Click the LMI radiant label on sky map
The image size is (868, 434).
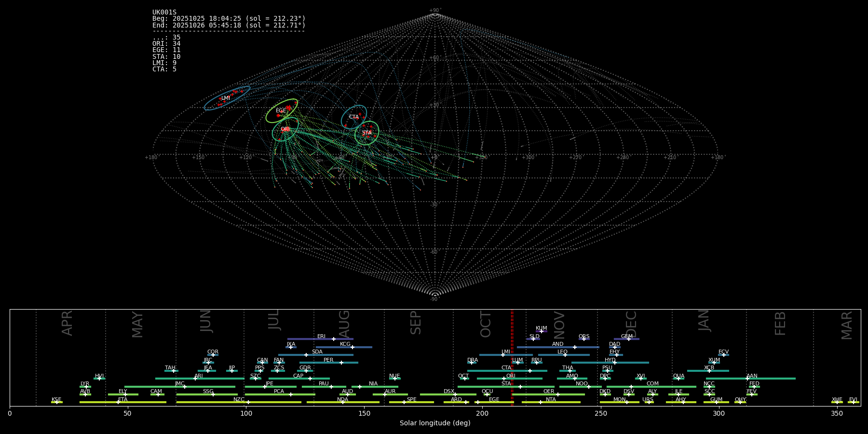226,98
